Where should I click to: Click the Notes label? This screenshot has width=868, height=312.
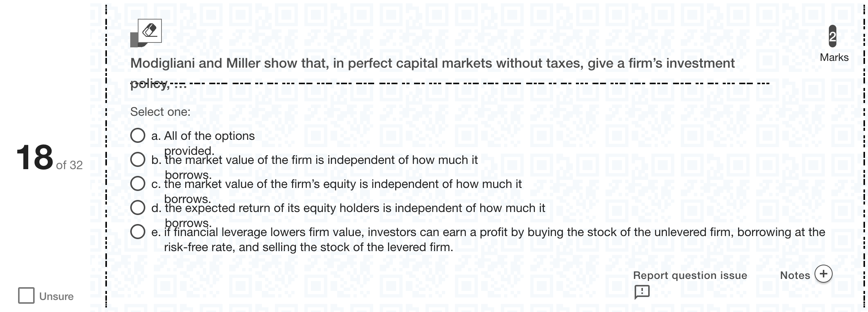(795, 275)
